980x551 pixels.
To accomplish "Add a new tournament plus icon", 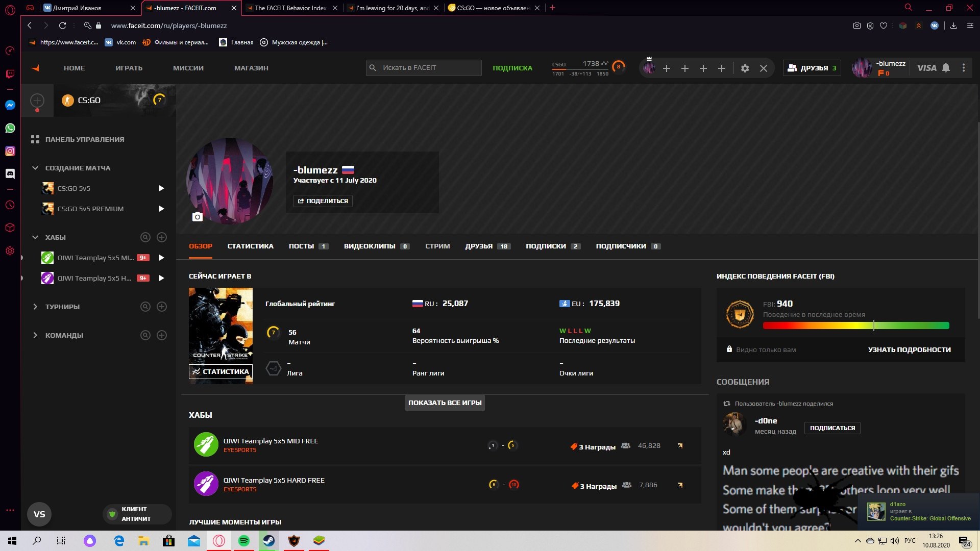I will click(162, 307).
